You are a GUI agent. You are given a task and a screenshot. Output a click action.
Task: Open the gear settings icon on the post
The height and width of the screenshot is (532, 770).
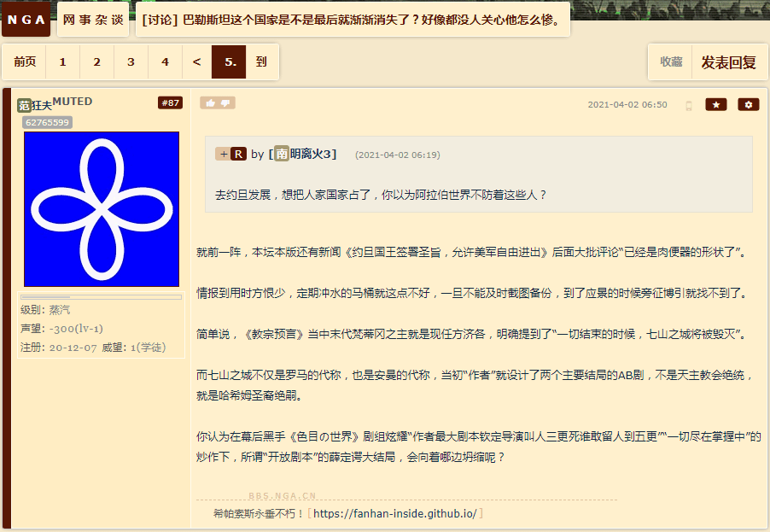[x=749, y=105]
